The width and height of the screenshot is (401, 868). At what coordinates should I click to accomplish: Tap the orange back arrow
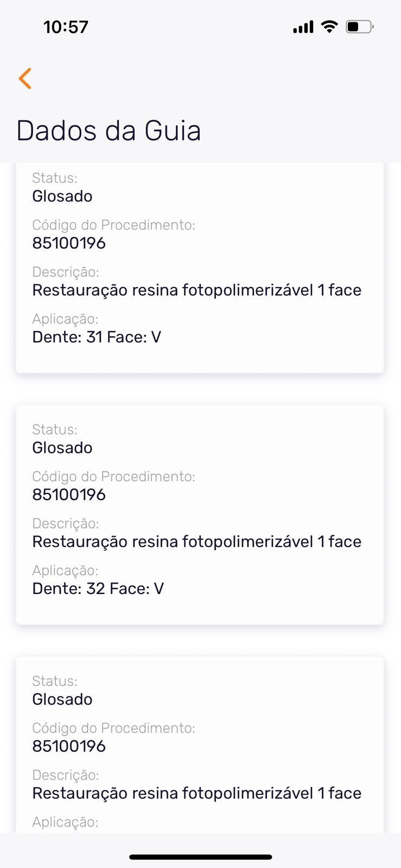[x=25, y=79]
